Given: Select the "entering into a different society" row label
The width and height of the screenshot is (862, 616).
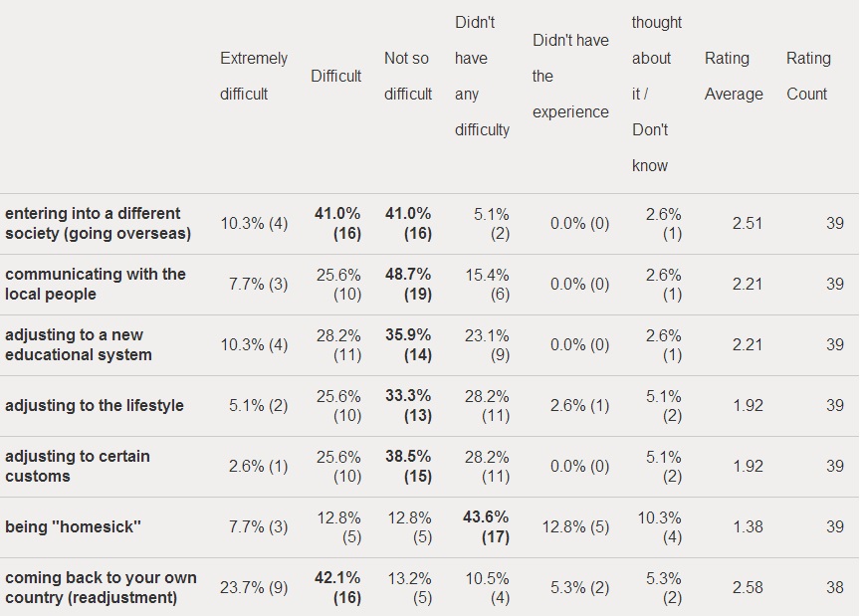Looking at the screenshot, I should click(x=98, y=223).
